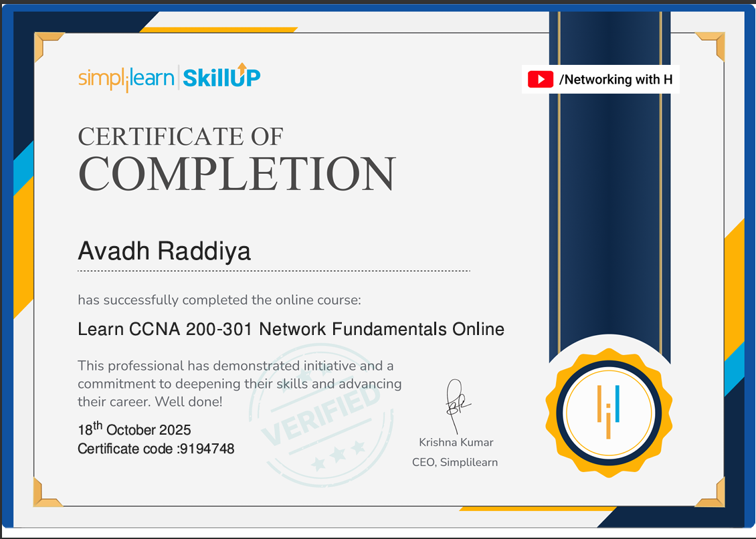The image size is (756, 539).
Task: Select the recipient name Avadh Raddiya
Action: coord(165,251)
